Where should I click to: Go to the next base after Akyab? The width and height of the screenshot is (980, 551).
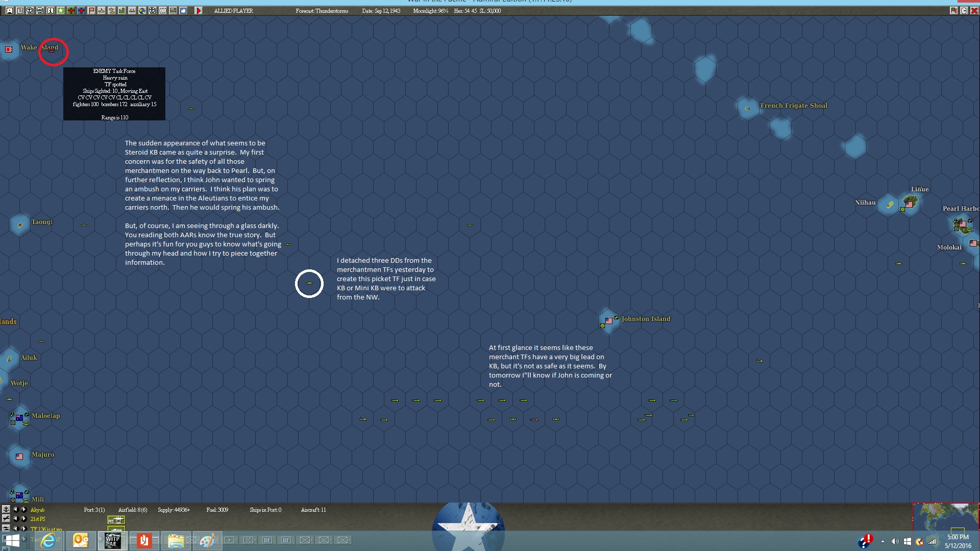(24, 510)
